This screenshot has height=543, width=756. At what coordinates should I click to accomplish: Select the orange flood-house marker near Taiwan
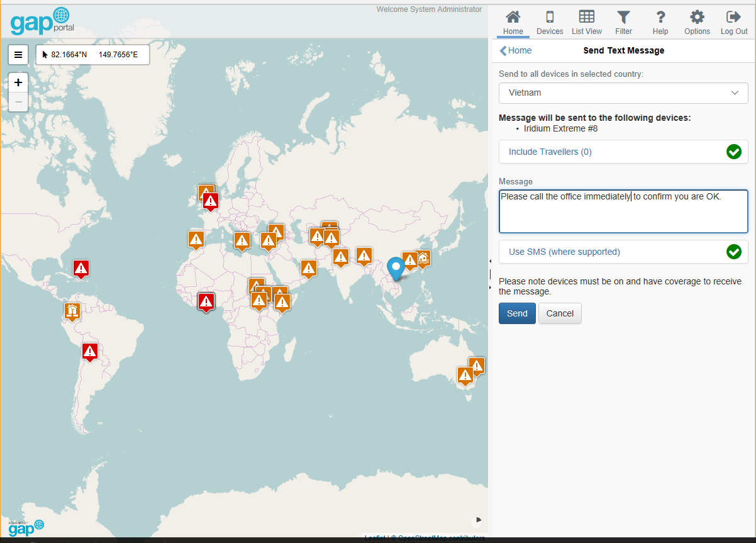tap(423, 259)
